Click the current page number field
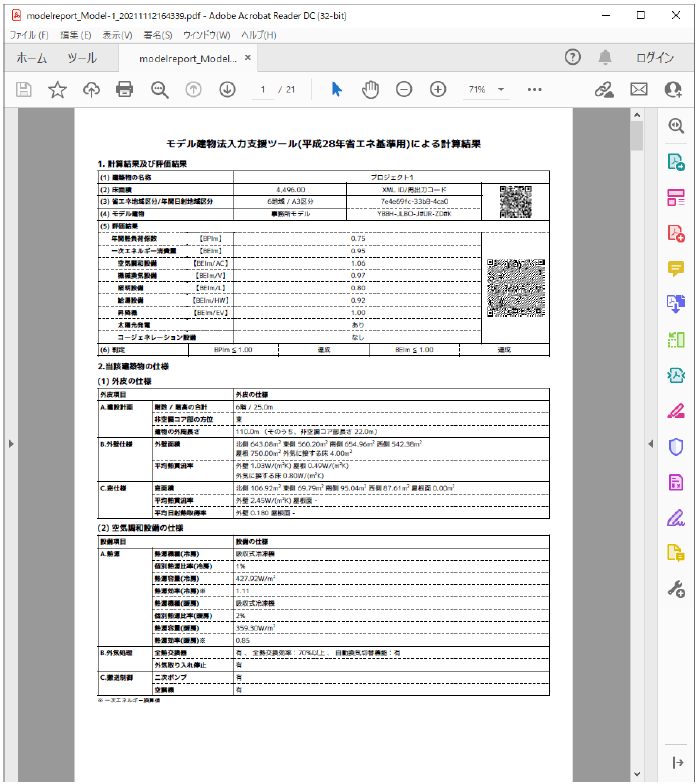This screenshot has width=697, height=784. click(262, 90)
